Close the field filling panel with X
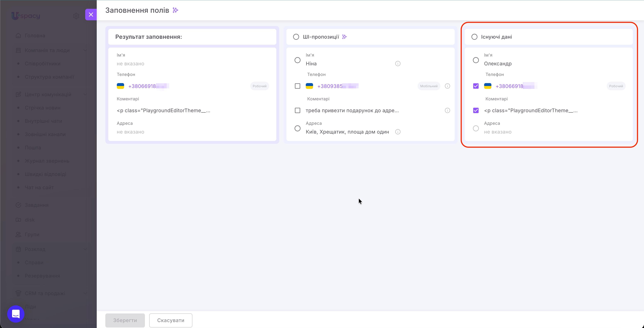644x328 pixels. point(91,15)
